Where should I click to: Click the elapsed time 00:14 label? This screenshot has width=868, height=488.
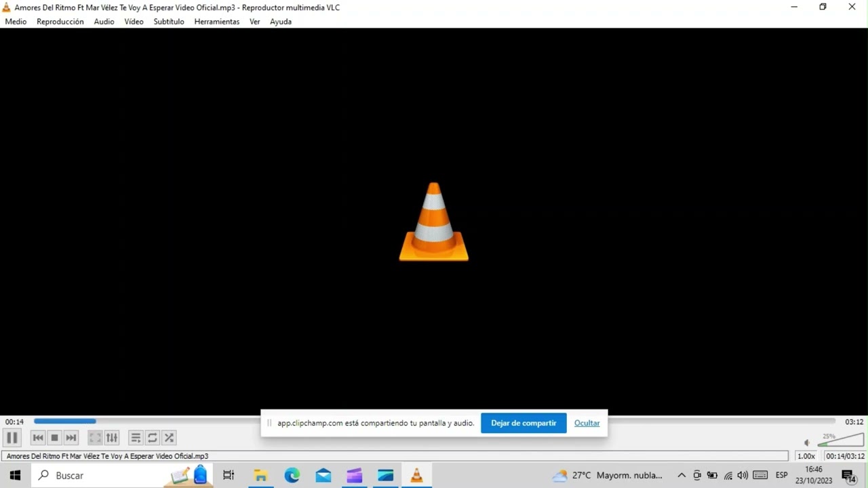pos(14,422)
